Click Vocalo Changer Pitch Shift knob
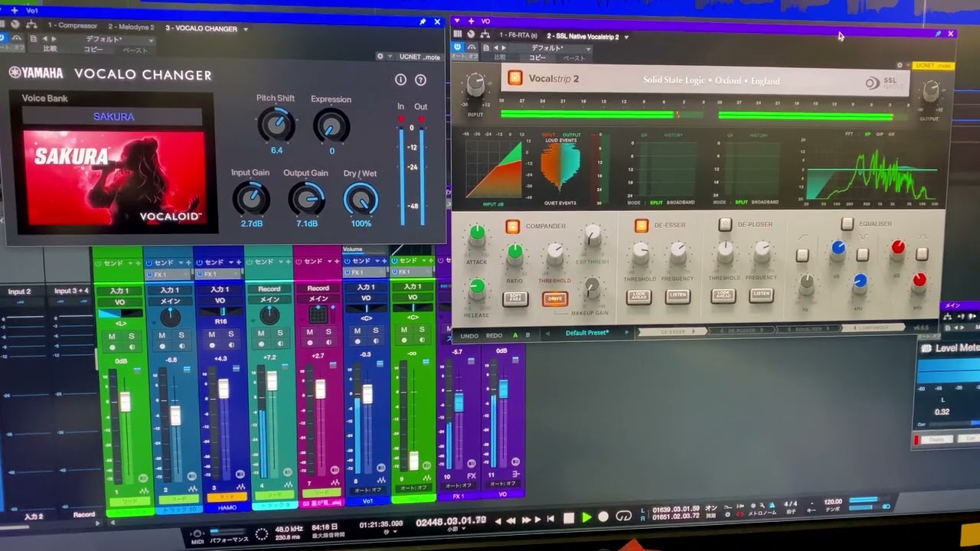This screenshot has height=551, width=980. point(276,124)
